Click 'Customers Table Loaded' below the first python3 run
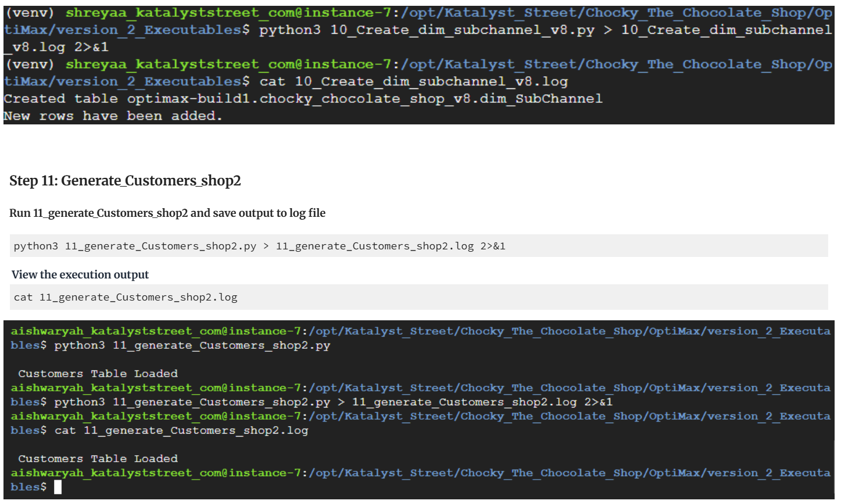The width and height of the screenshot is (841, 504). (x=98, y=374)
